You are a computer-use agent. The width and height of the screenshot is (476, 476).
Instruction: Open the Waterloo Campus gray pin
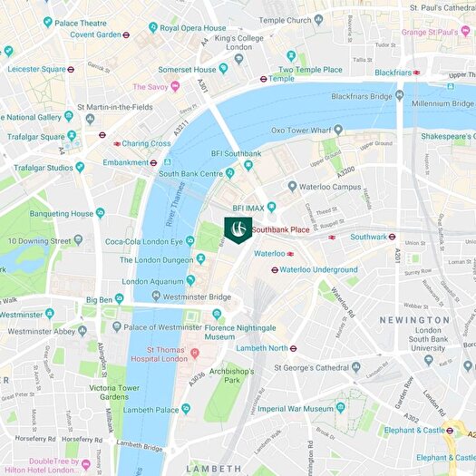pos(292,187)
